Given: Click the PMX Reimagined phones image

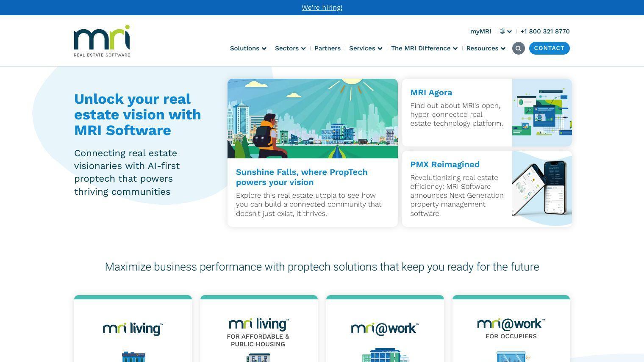Looking at the screenshot, I should pyautogui.click(x=542, y=189).
